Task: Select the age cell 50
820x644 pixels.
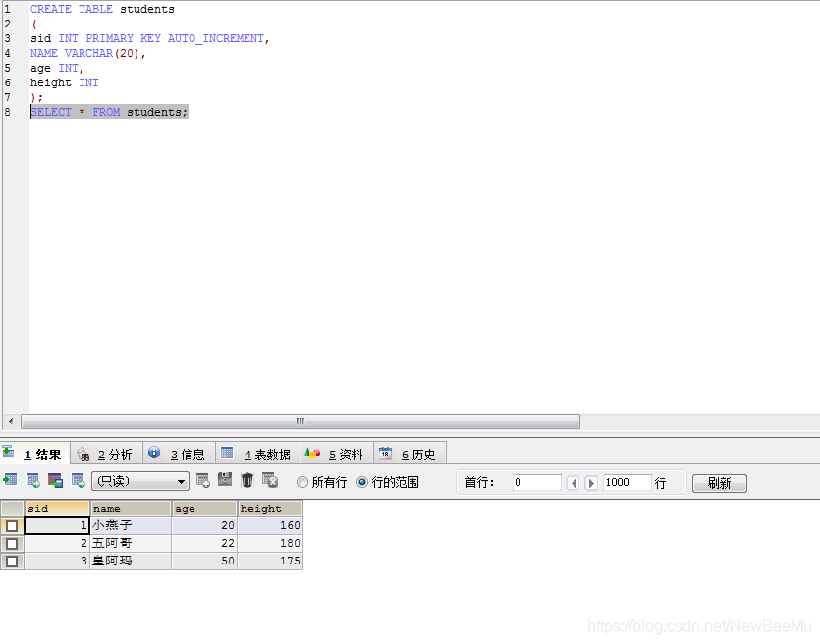Action: (204, 561)
